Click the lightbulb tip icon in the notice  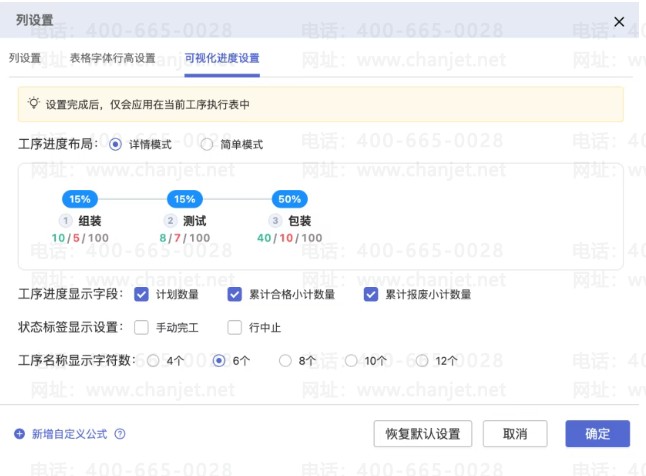(x=33, y=103)
